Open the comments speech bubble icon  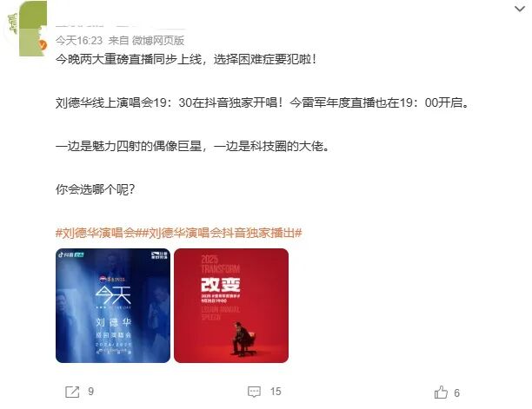point(254,392)
